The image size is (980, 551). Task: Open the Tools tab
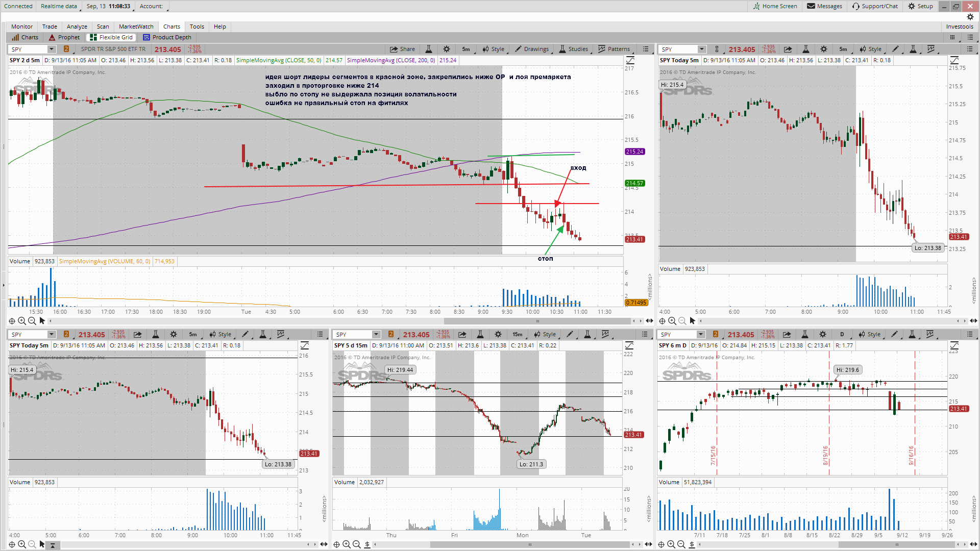197,27
